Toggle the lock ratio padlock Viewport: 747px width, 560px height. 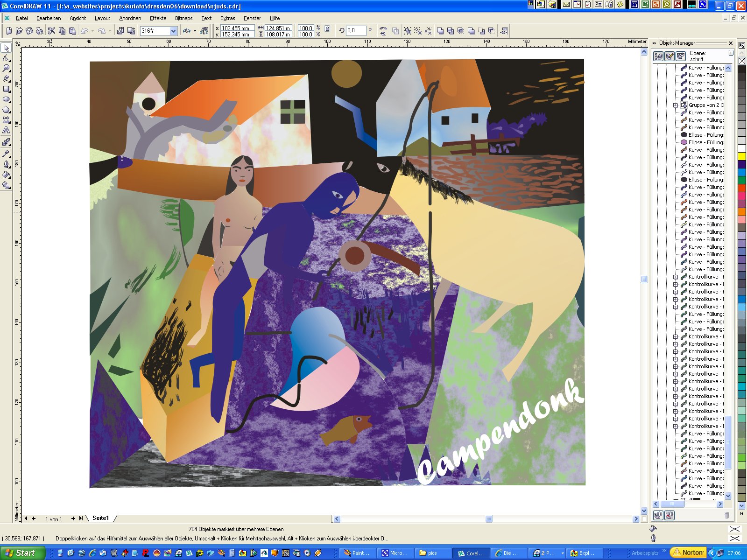(327, 29)
